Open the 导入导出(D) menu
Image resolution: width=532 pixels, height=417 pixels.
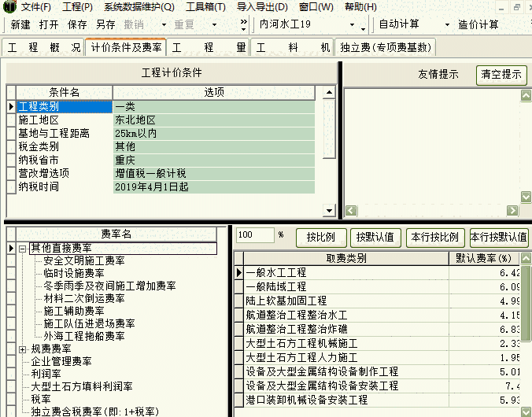(262, 7)
